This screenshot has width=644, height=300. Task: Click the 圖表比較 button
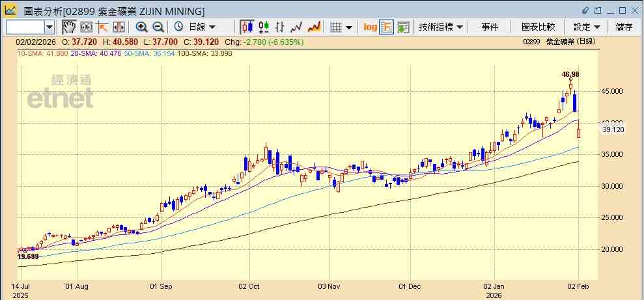[x=538, y=27]
